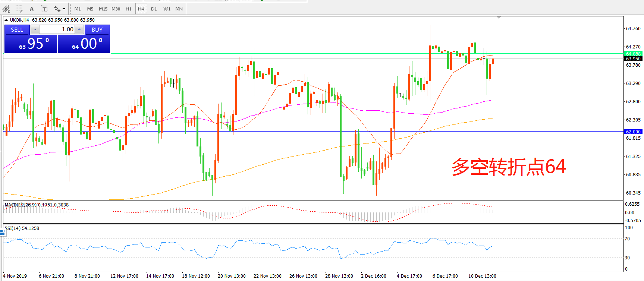Increase lot volume with the up arrow
The image size is (644, 281).
tap(79, 29)
